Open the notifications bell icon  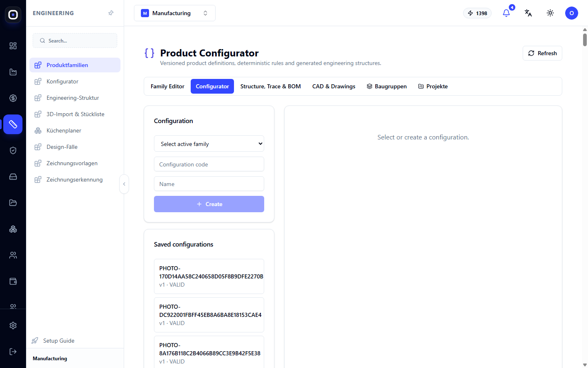point(506,13)
